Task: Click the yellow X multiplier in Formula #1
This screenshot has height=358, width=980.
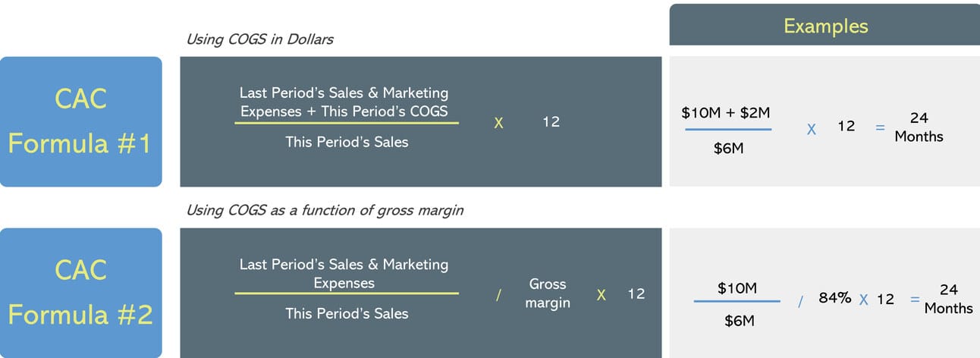Action: (x=498, y=123)
